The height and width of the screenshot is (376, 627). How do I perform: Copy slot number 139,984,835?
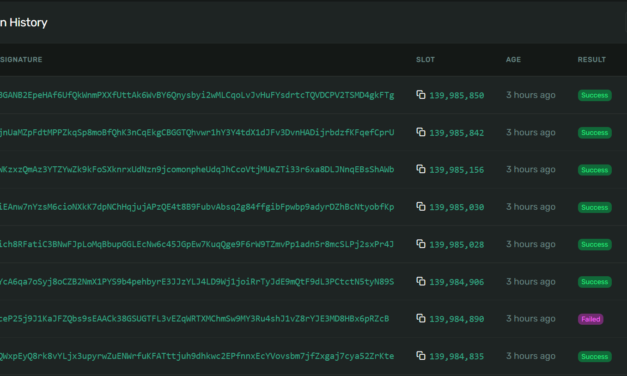[x=421, y=356]
